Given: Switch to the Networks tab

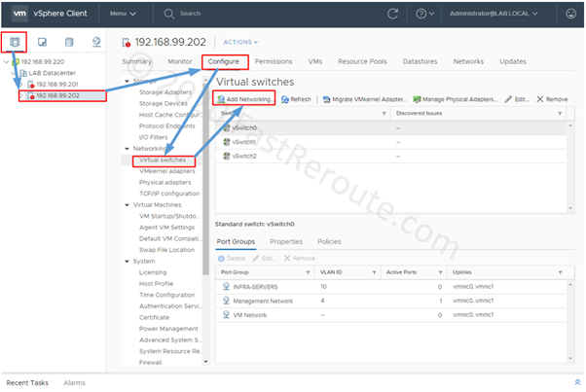Looking at the screenshot, I should point(468,61).
